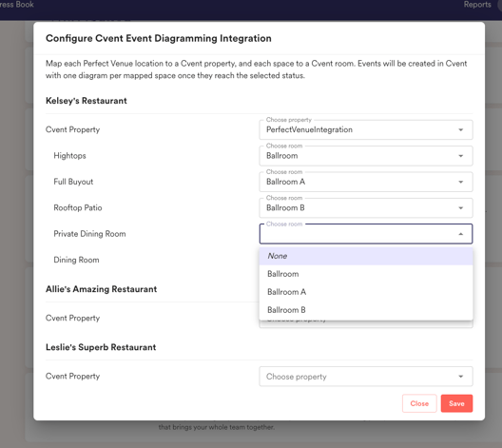Click the Rooftop Patio space label
Viewport: 502px width, 448px height.
pos(78,207)
